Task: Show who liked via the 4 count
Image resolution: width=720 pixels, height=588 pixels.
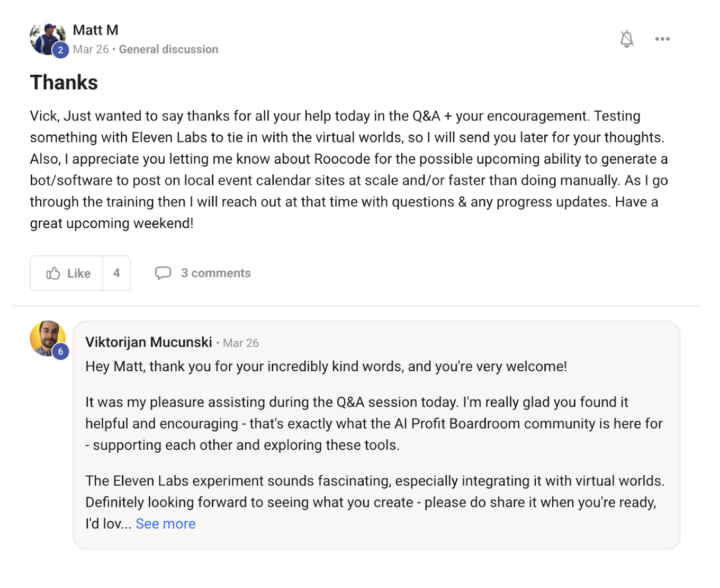Action: 116,273
